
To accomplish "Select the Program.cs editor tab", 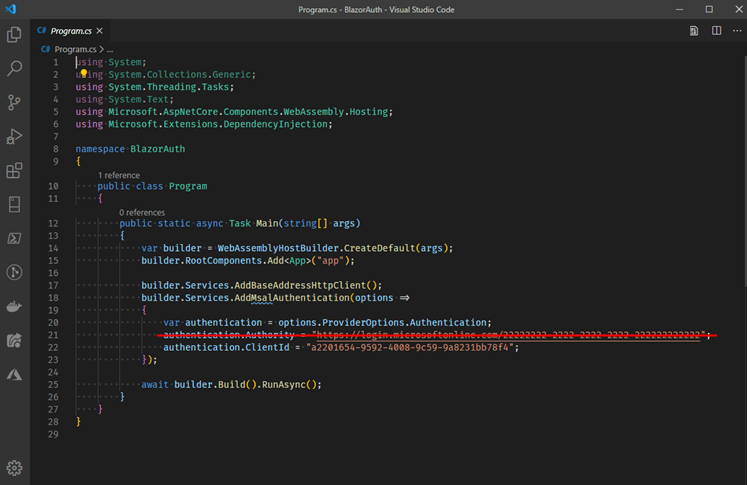I will coord(71,31).
